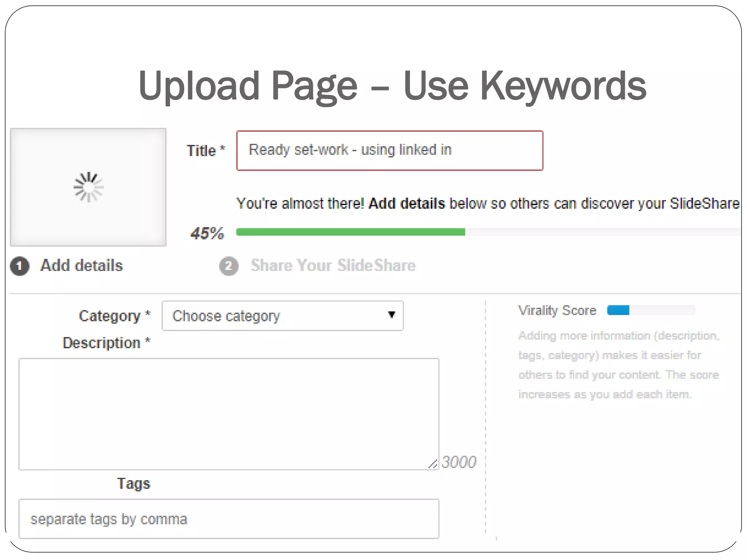Click the 3000 character counter
The height and width of the screenshot is (560, 747).
[459, 462]
